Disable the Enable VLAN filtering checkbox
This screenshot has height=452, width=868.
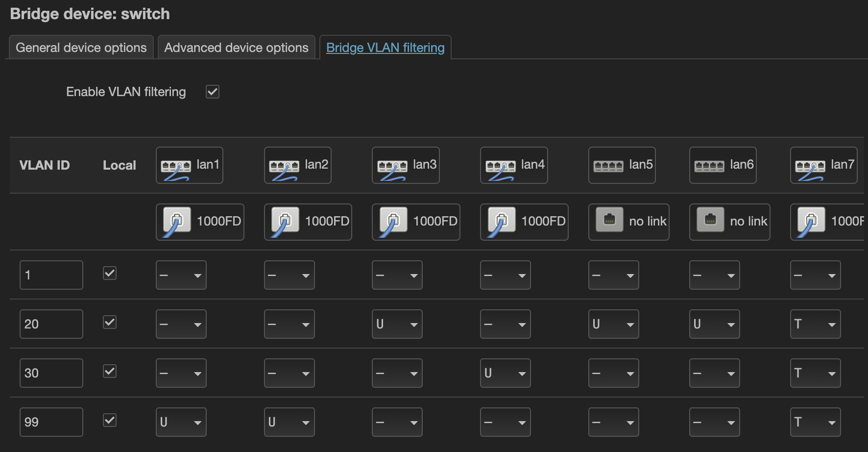coord(213,92)
